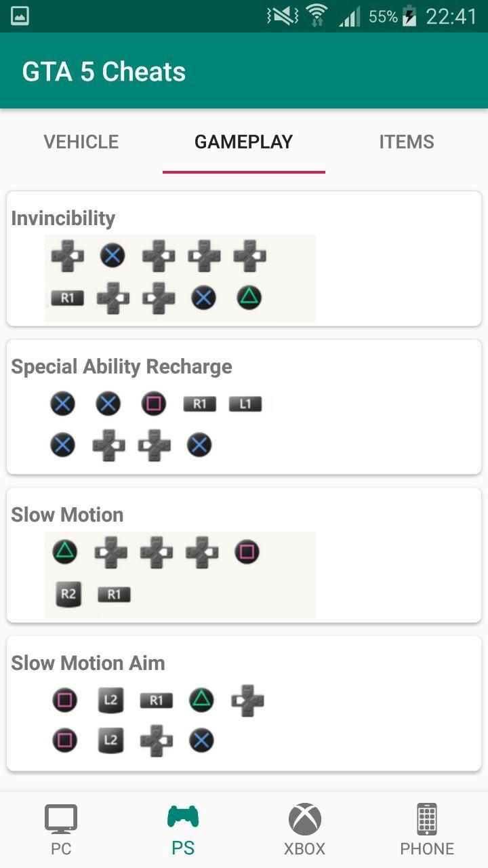Select the PS controller icon
Image resolution: width=488 pixels, height=868 pixels.
tap(183, 817)
